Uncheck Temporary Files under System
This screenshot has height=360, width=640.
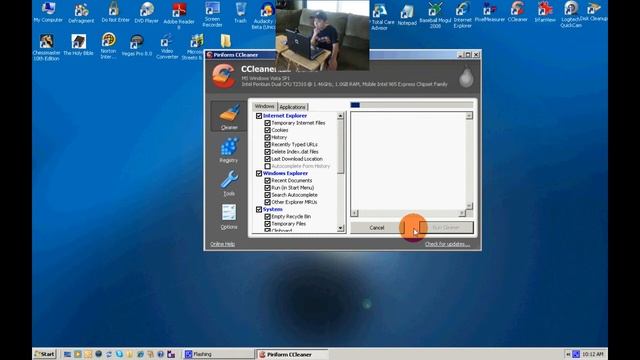[x=267, y=224]
